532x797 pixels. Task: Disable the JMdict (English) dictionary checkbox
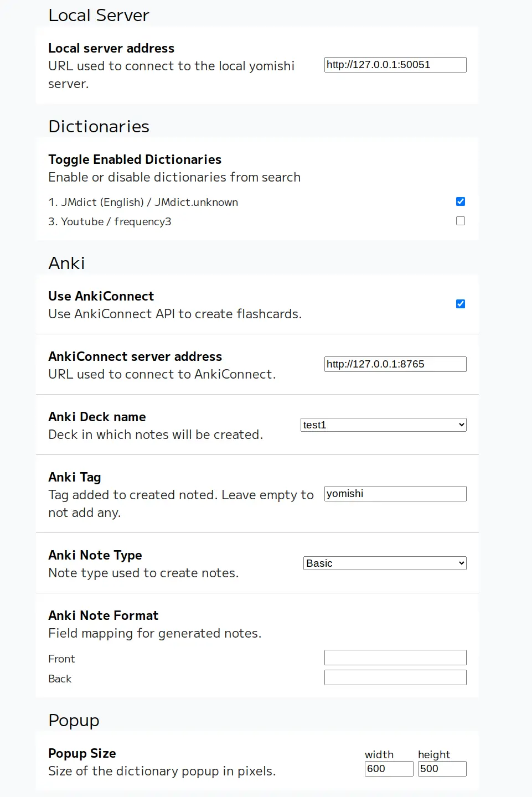tap(460, 201)
